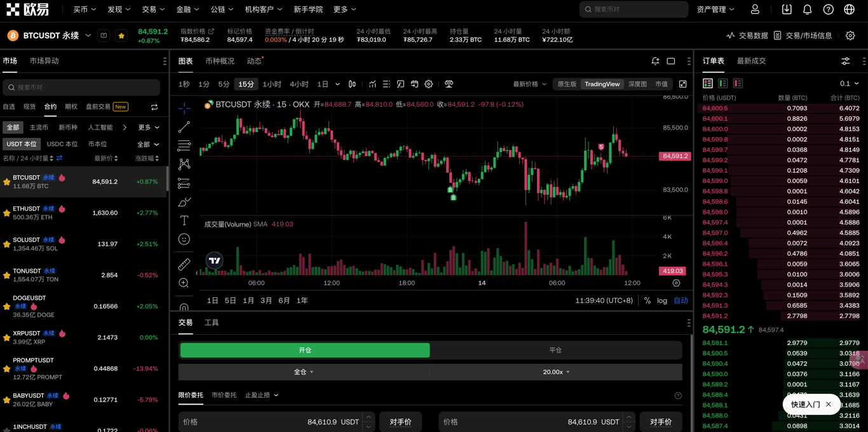Open the account profile icon

point(755,10)
